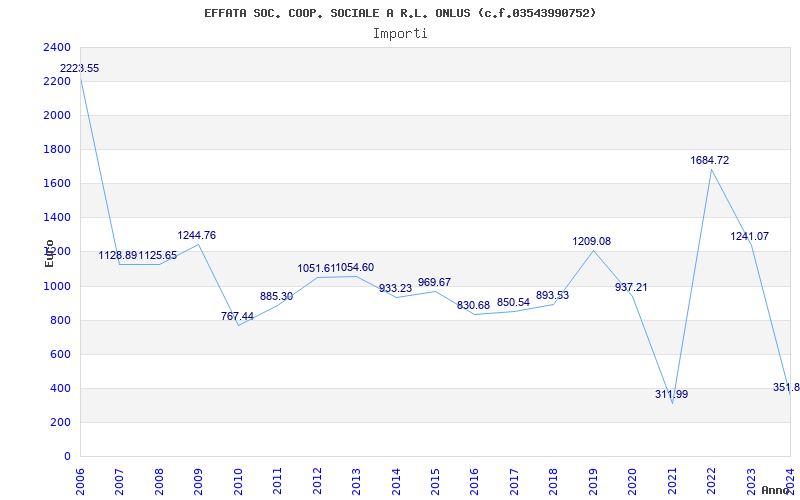
Task: Click the 2006 year label
Action: click(80, 482)
